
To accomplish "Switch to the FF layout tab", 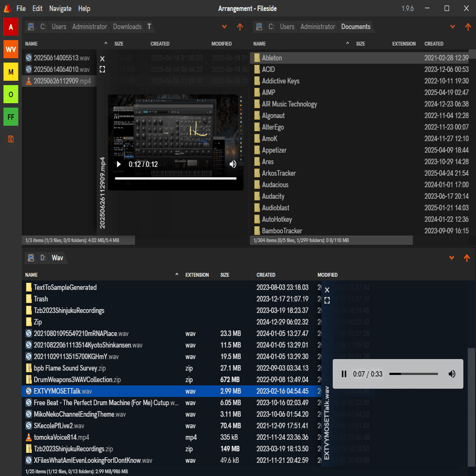I will click(11, 116).
